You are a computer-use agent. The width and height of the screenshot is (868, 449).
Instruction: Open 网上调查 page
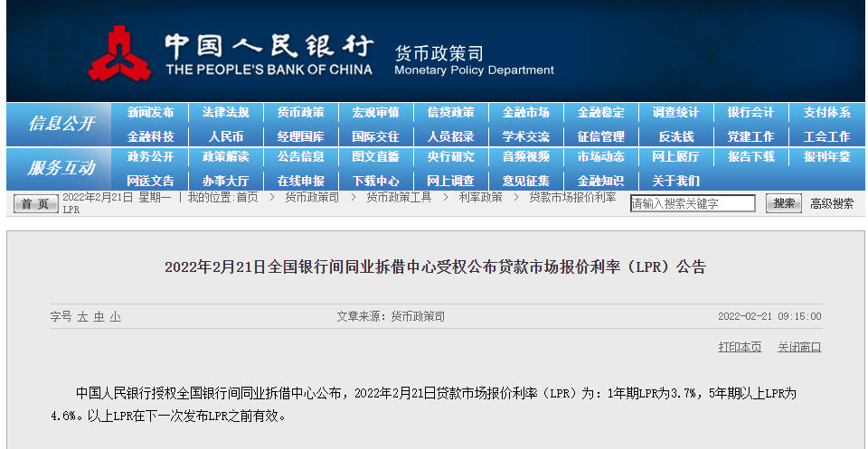pos(450,181)
